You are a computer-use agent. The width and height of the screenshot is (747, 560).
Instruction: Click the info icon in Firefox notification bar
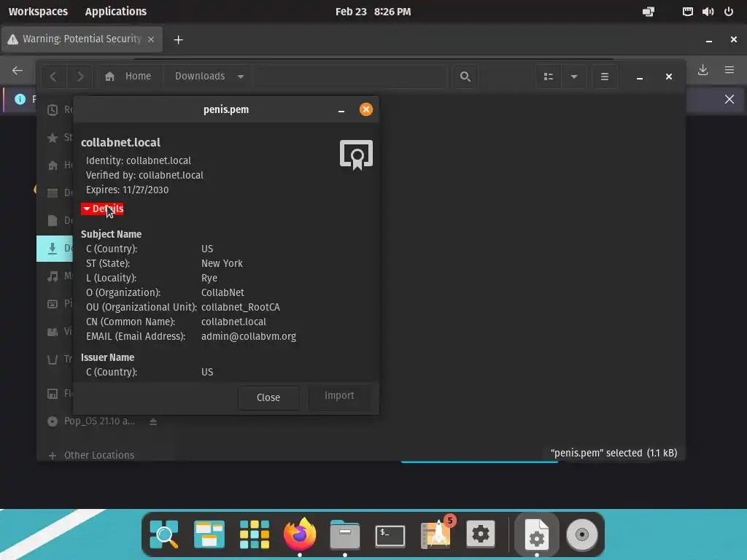20,99
